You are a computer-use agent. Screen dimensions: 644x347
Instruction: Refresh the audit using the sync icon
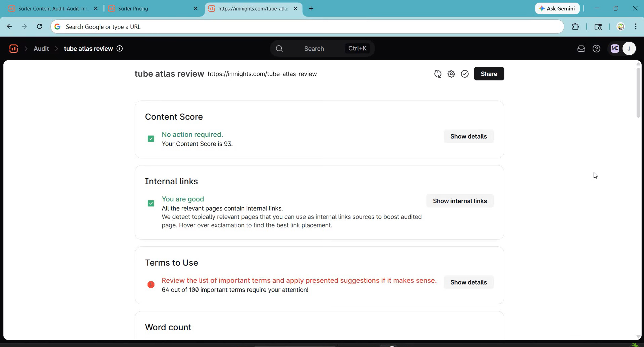pyautogui.click(x=438, y=74)
